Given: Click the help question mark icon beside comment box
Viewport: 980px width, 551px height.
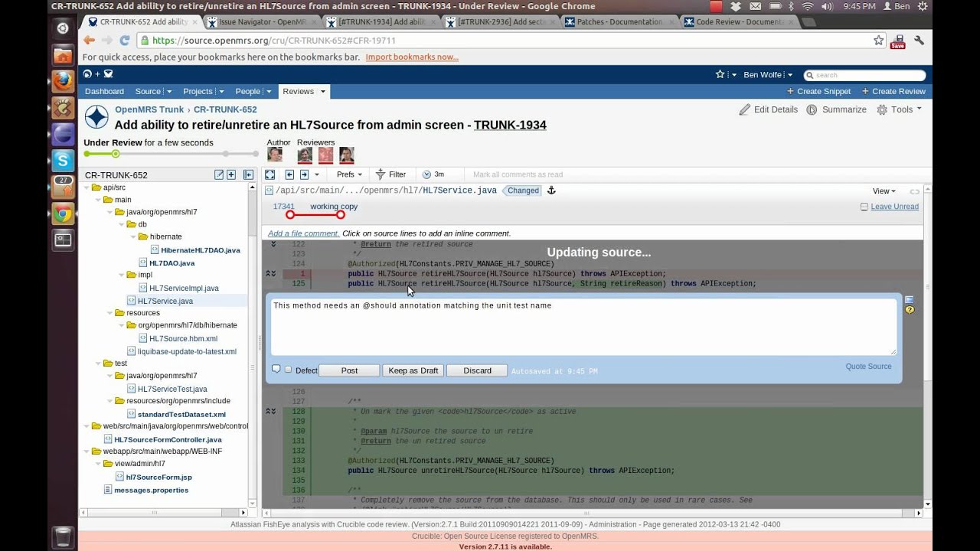Looking at the screenshot, I should point(910,310).
